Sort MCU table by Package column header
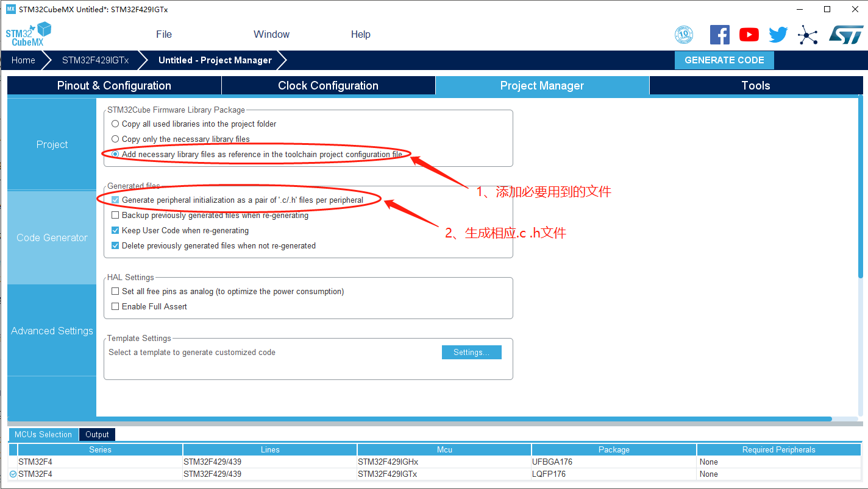The image size is (868, 489). pos(614,449)
